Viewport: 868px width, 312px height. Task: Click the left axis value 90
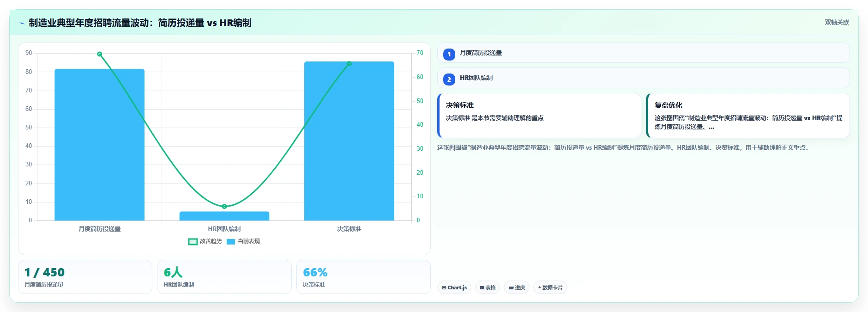29,53
